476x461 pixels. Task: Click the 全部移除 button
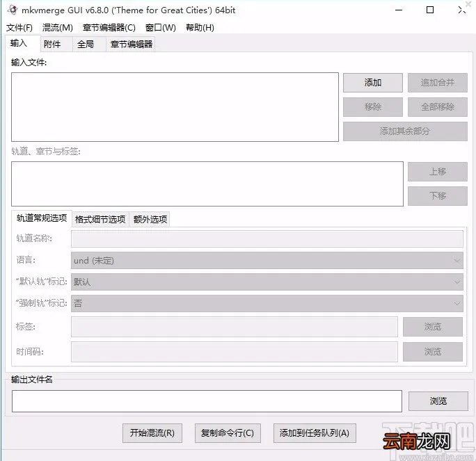(438, 107)
